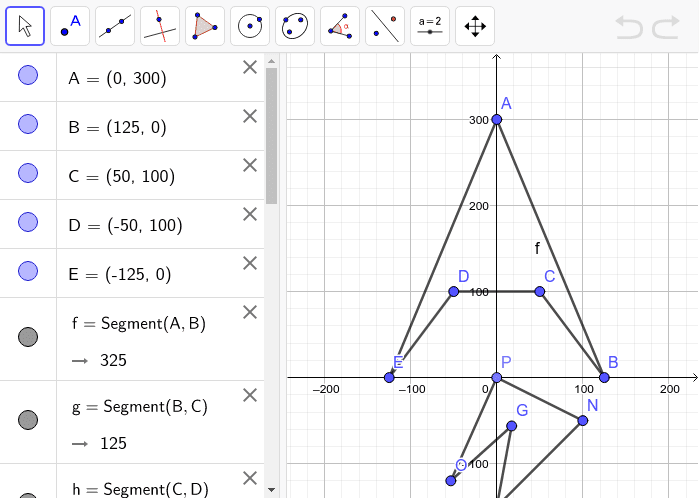This screenshot has height=500, width=700.
Task: Toggle visibility of point B
Action: [x=28, y=124]
